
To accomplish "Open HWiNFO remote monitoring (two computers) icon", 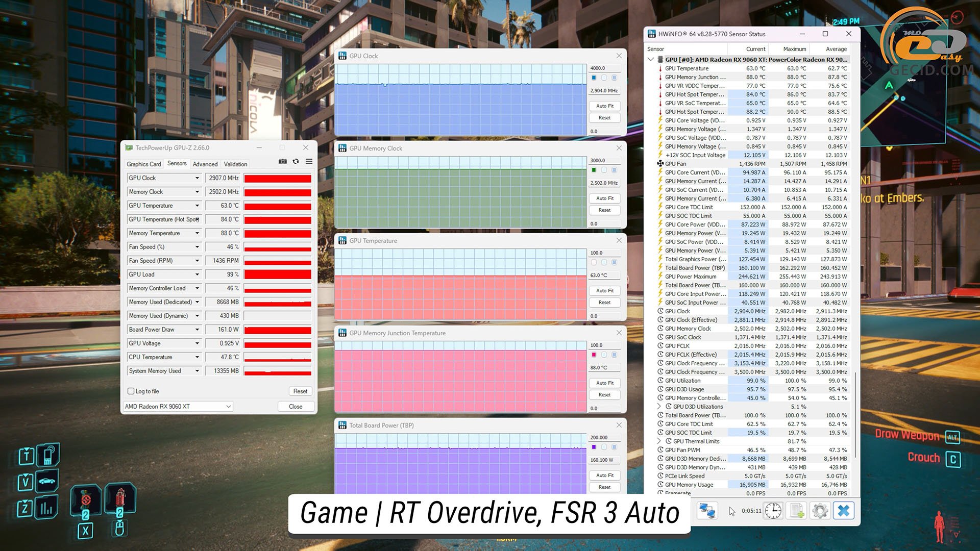I will [x=707, y=511].
